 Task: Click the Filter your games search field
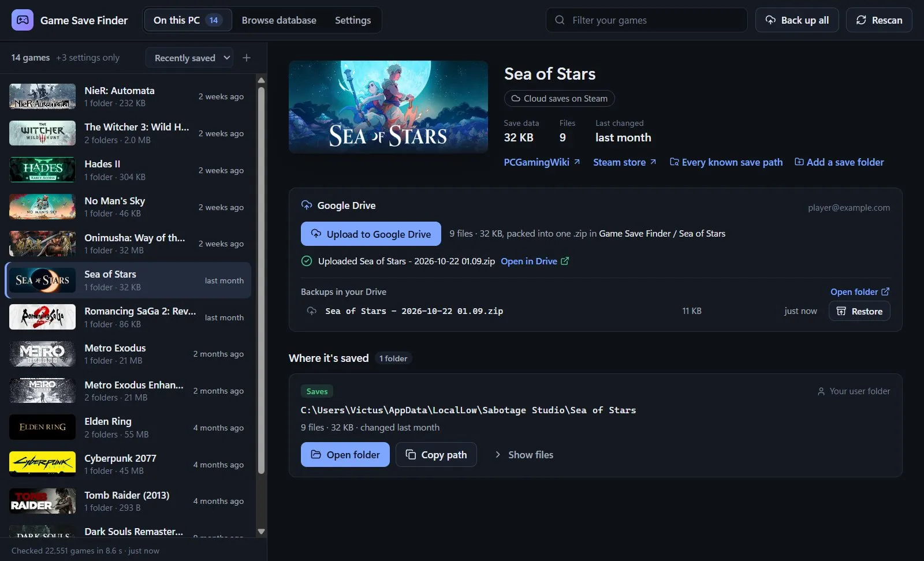[x=647, y=20]
